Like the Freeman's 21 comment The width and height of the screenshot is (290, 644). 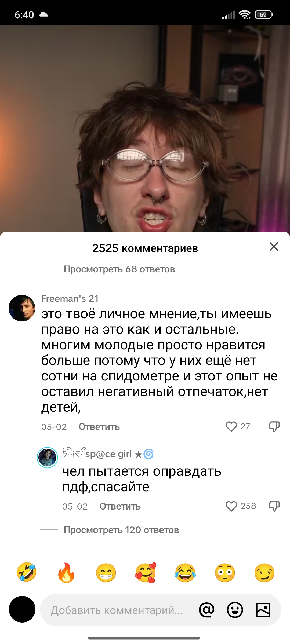click(231, 426)
